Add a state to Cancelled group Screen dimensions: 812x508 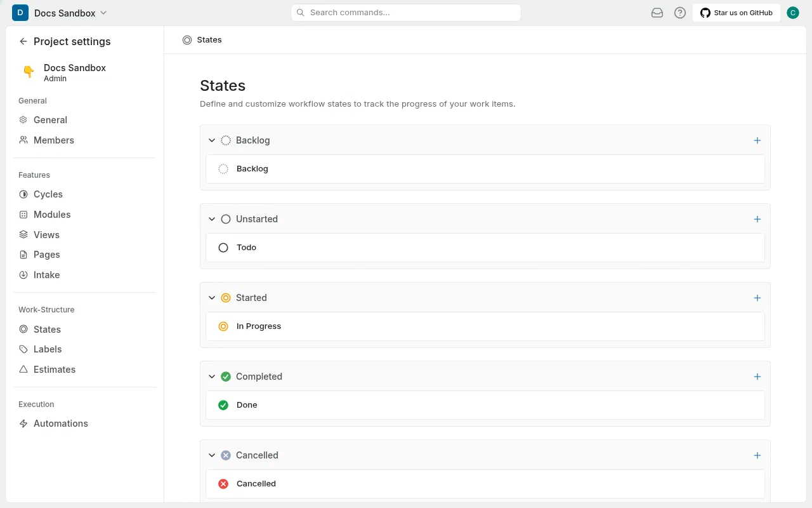coord(757,455)
